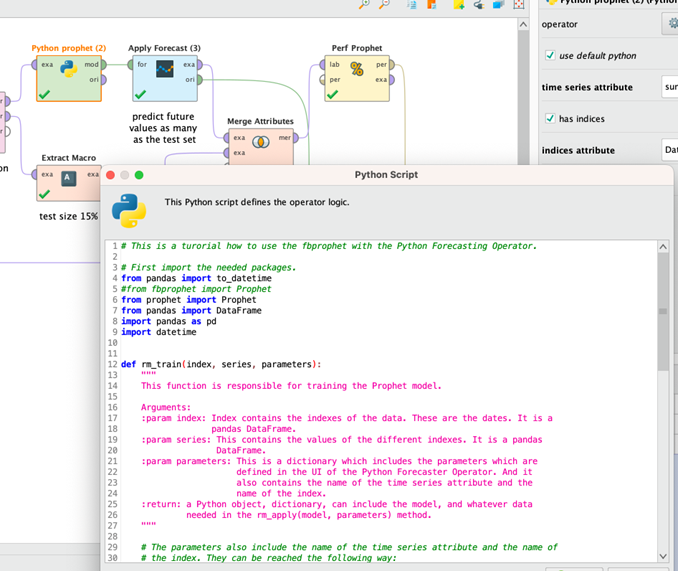Image resolution: width=678 pixels, height=571 pixels.
Task: Click code line 'from pandas import to_datetime'
Action: click(196, 278)
